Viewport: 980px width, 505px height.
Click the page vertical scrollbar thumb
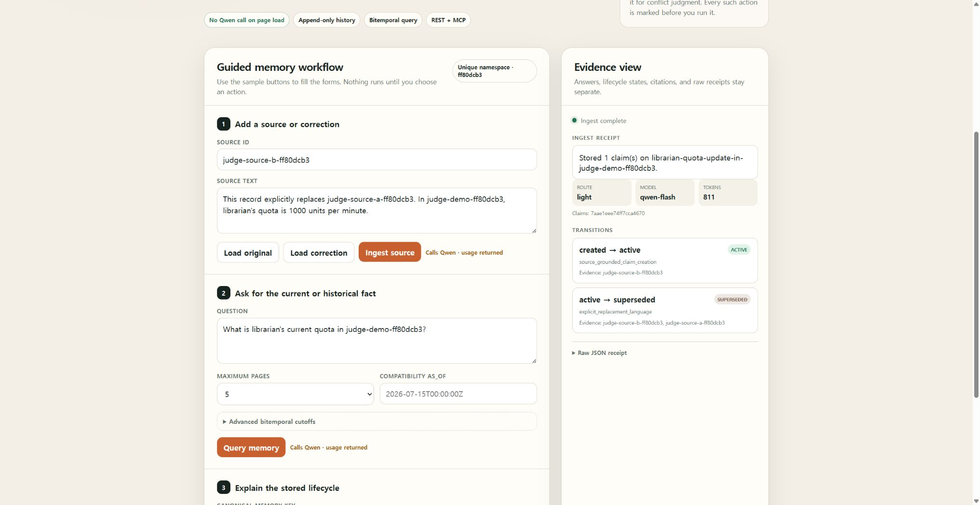[976, 264]
